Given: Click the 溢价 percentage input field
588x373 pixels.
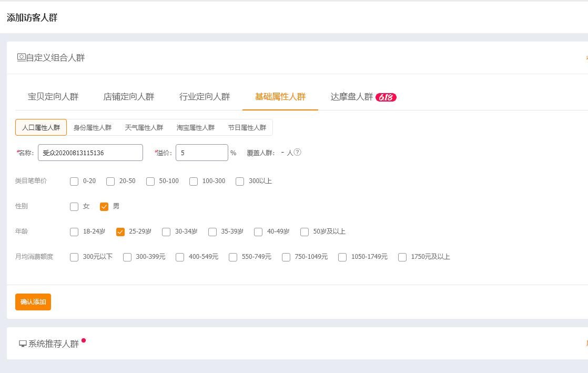Looking at the screenshot, I should pyautogui.click(x=202, y=153).
